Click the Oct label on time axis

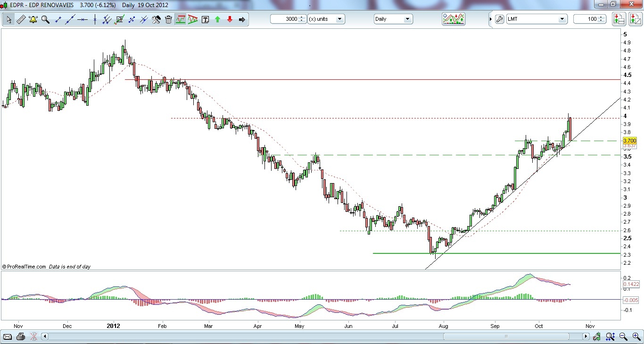click(x=538, y=326)
